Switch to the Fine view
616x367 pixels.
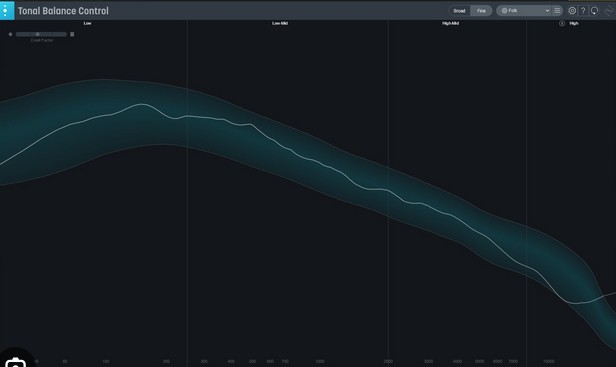tap(481, 11)
